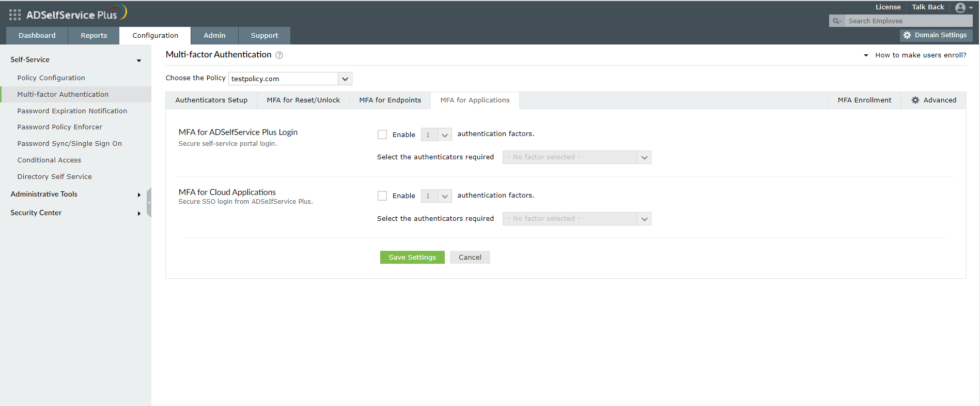Click the help icon beside Multi-factor Authentication
The image size is (980, 406).
[279, 55]
